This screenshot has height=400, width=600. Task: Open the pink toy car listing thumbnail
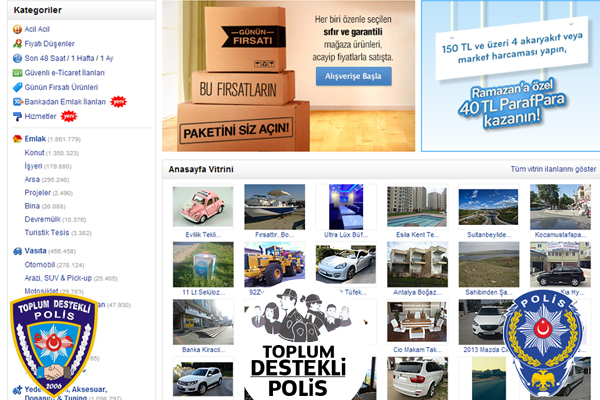(x=203, y=207)
